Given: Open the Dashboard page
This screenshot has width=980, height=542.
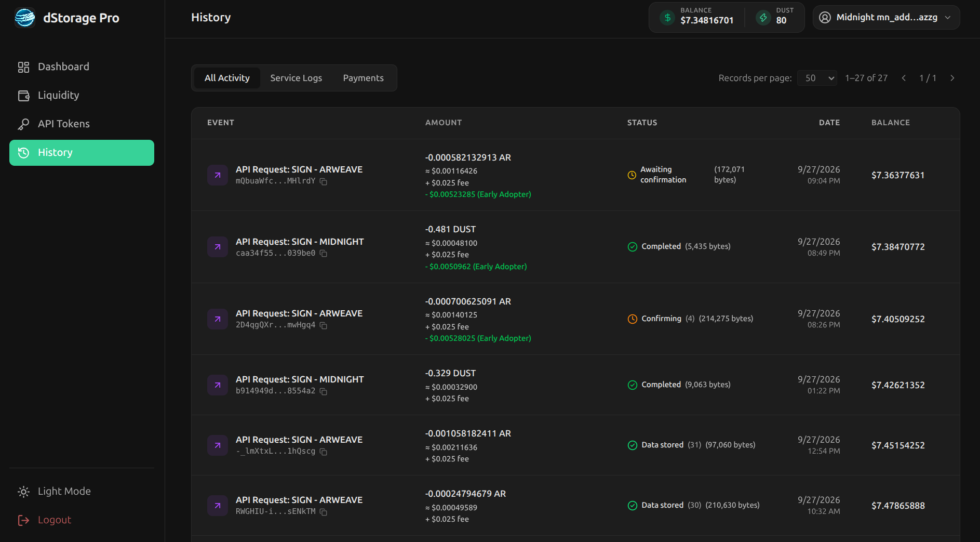Looking at the screenshot, I should coord(82,67).
